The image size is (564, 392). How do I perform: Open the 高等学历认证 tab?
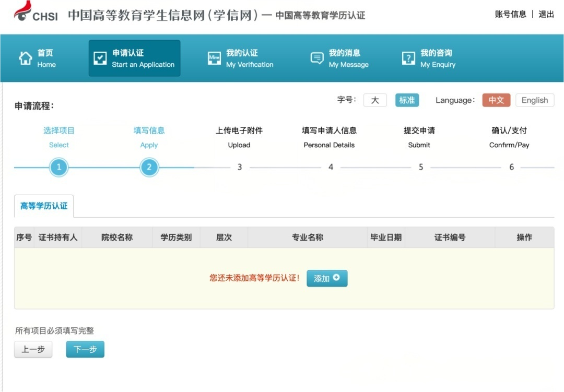[x=44, y=206]
